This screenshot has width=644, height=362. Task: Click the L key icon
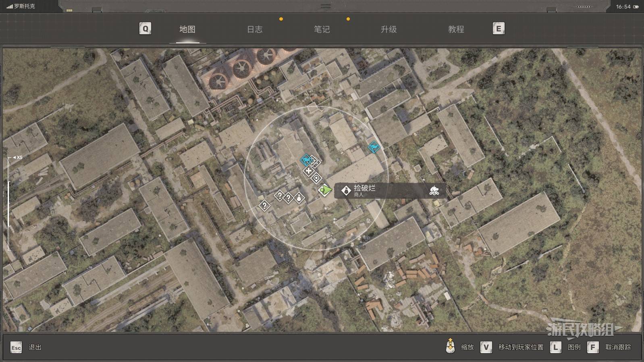click(x=556, y=347)
